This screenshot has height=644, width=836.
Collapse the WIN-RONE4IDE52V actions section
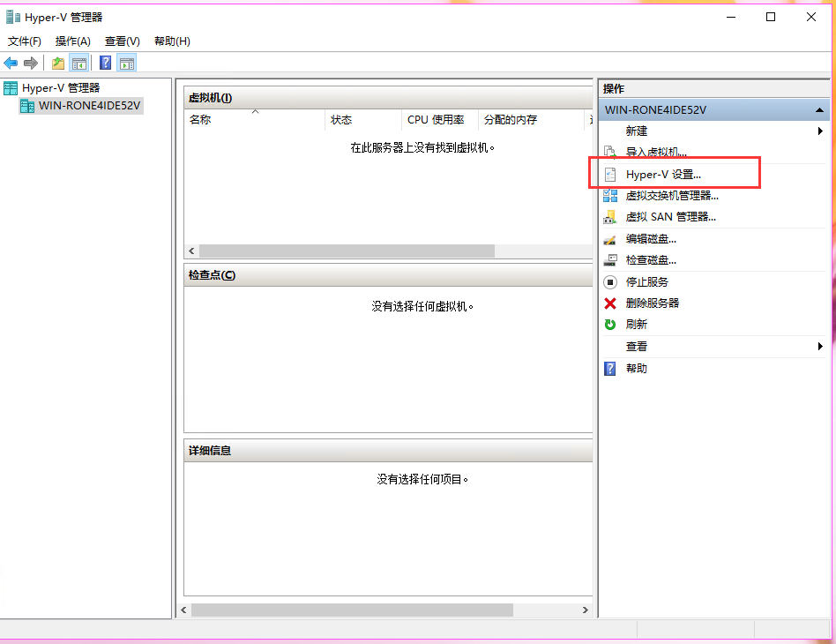click(x=819, y=110)
